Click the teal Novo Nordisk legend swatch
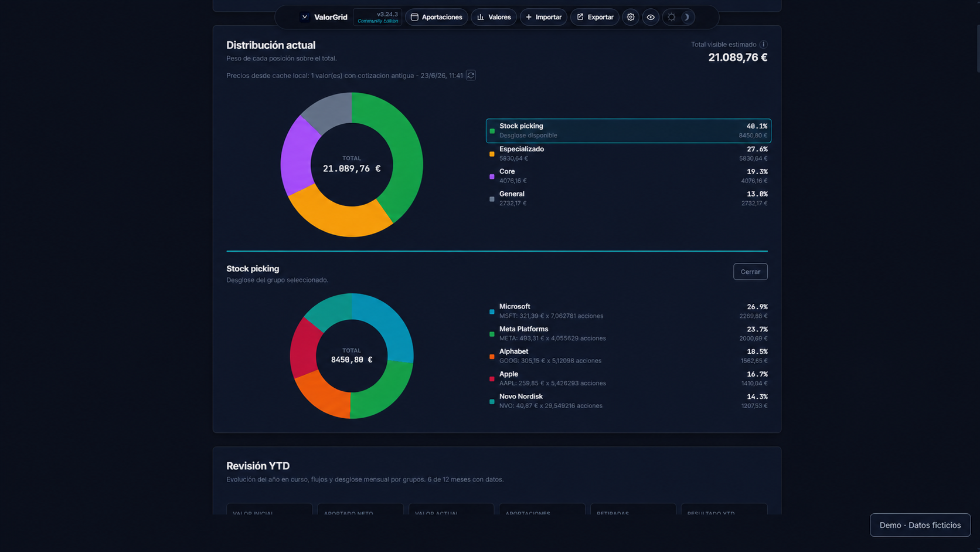980x552 pixels. click(x=492, y=401)
